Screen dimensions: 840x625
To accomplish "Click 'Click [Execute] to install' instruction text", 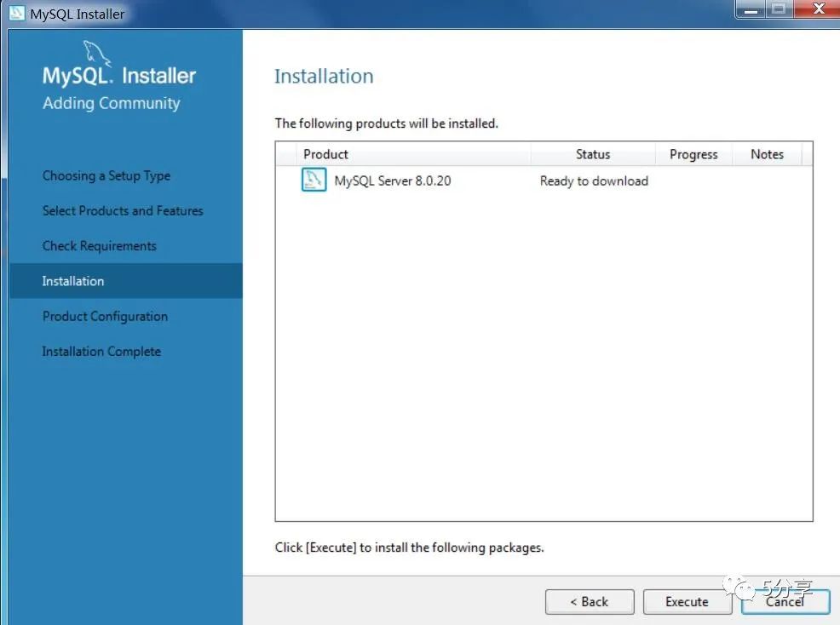I will pos(409,548).
